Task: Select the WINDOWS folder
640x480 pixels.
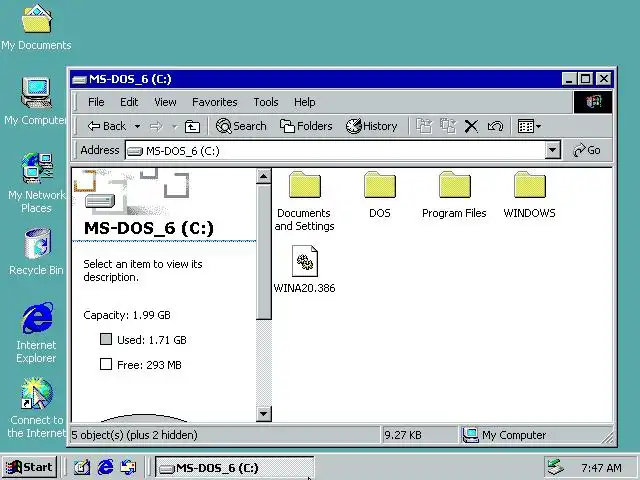Action: click(529, 195)
